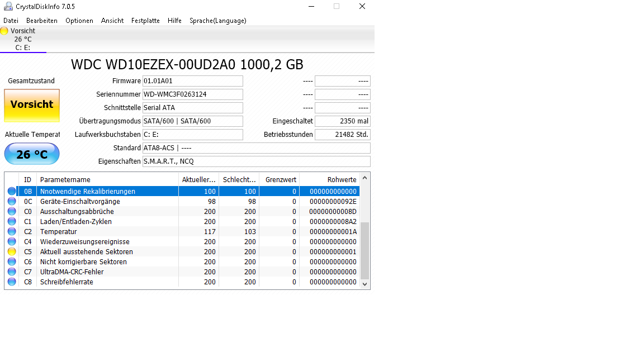This screenshot has width=644, height=362.
Task: Open the Datei menu
Action: click(11, 21)
